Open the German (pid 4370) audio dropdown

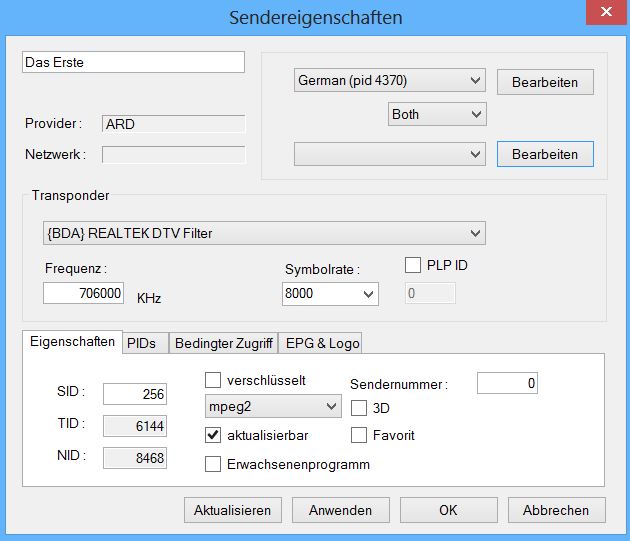coord(390,81)
